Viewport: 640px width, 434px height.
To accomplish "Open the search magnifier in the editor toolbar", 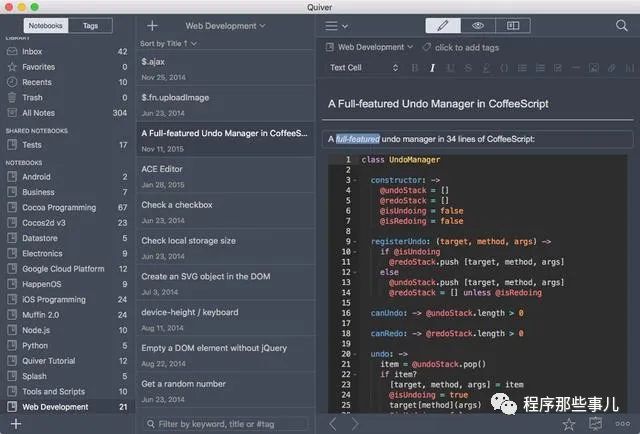I will click(x=622, y=26).
